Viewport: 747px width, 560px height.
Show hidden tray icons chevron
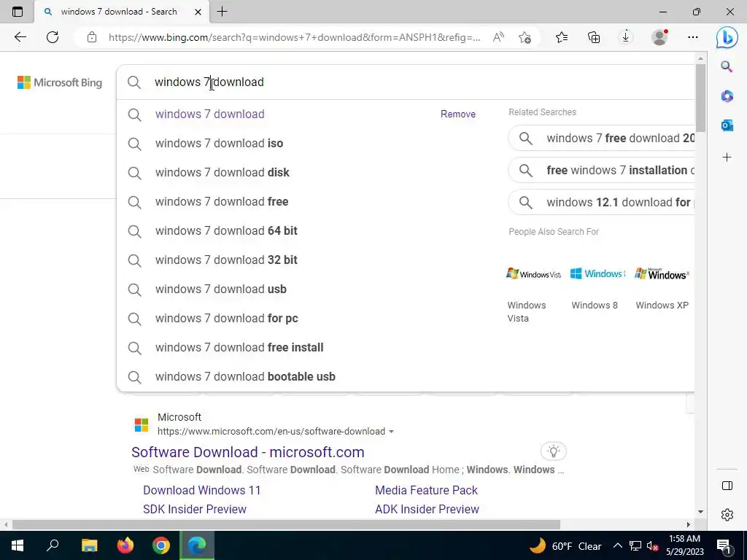click(617, 545)
